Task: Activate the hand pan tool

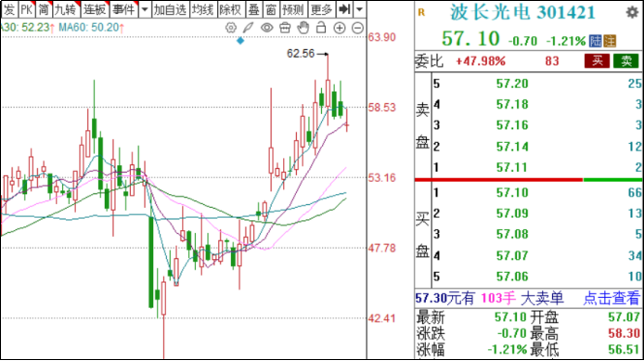Action: coord(303,28)
